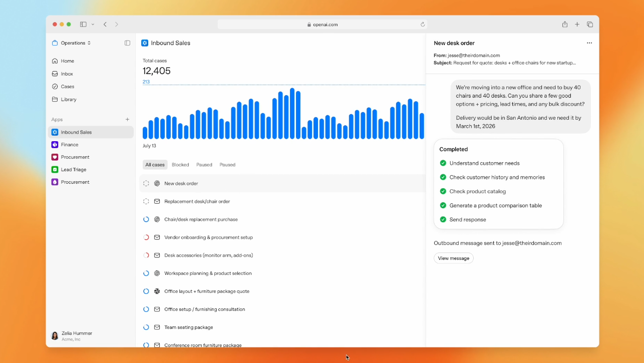
Task: Open Safari sidebar dropdown chevron
Action: 93,25
